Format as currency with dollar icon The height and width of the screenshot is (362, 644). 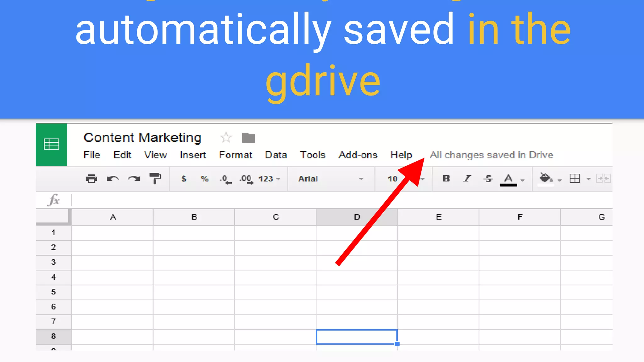(x=184, y=179)
